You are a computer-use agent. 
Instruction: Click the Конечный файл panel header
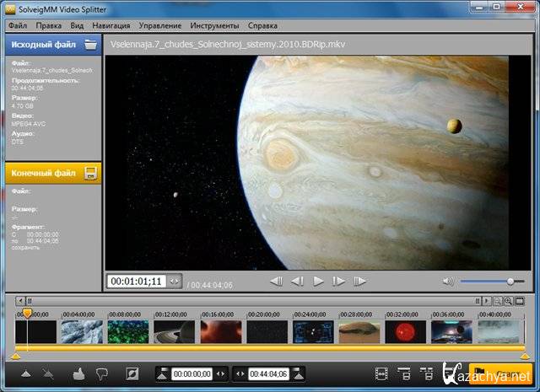(42, 174)
